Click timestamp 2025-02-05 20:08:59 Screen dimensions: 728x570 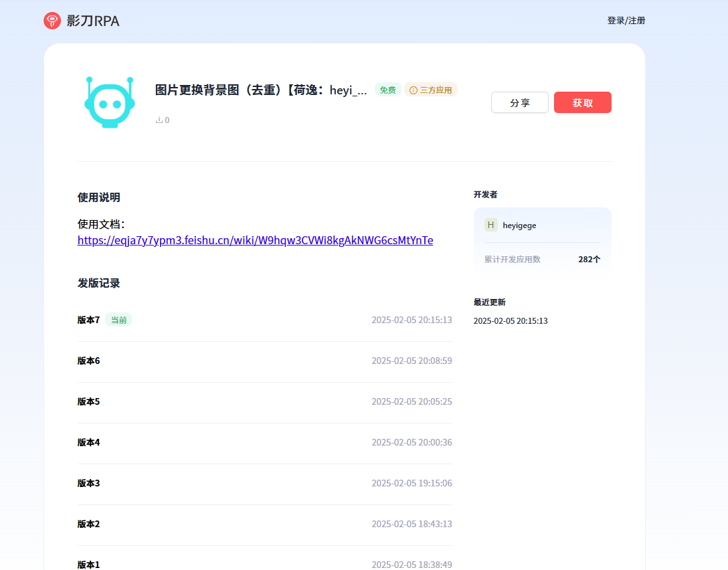tap(412, 361)
